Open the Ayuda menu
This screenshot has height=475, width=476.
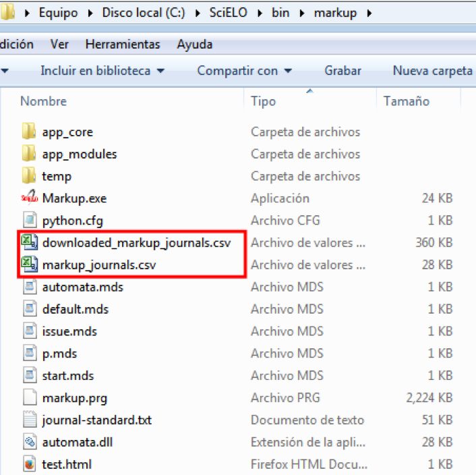click(x=195, y=45)
